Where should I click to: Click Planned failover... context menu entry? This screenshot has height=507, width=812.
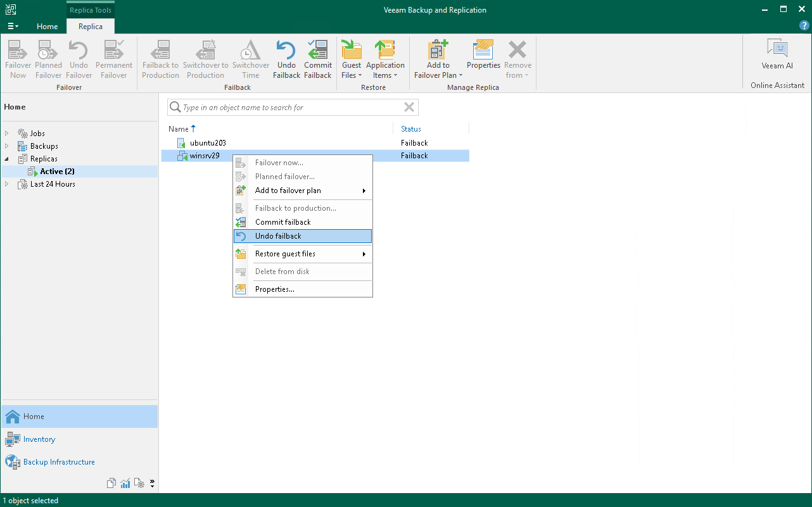[x=303, y=177]
